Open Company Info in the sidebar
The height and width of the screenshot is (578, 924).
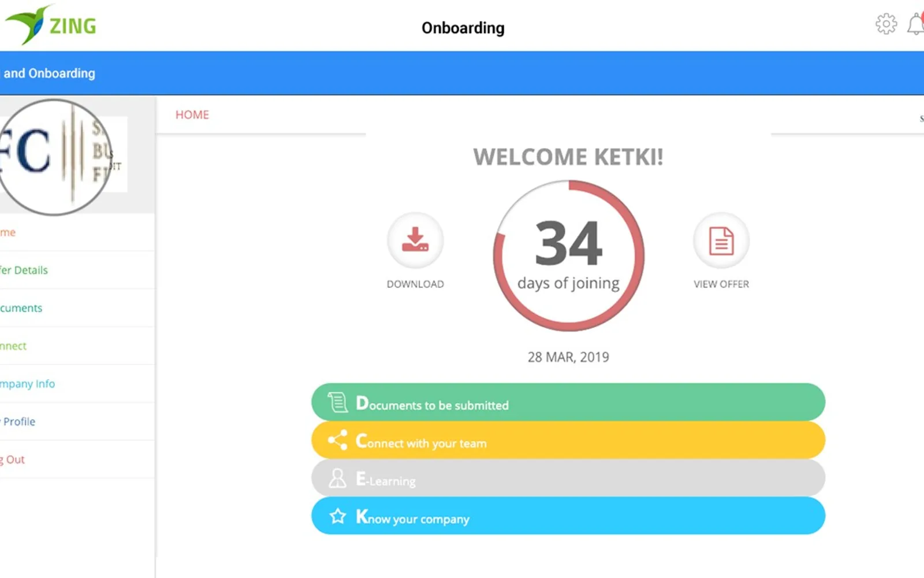(x=77, y=384)
